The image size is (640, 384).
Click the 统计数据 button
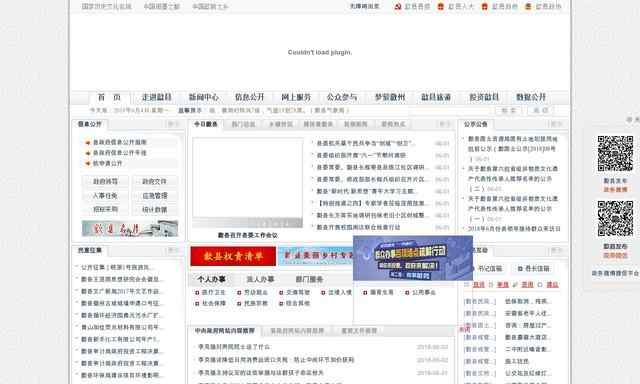[x=154, y=210]
